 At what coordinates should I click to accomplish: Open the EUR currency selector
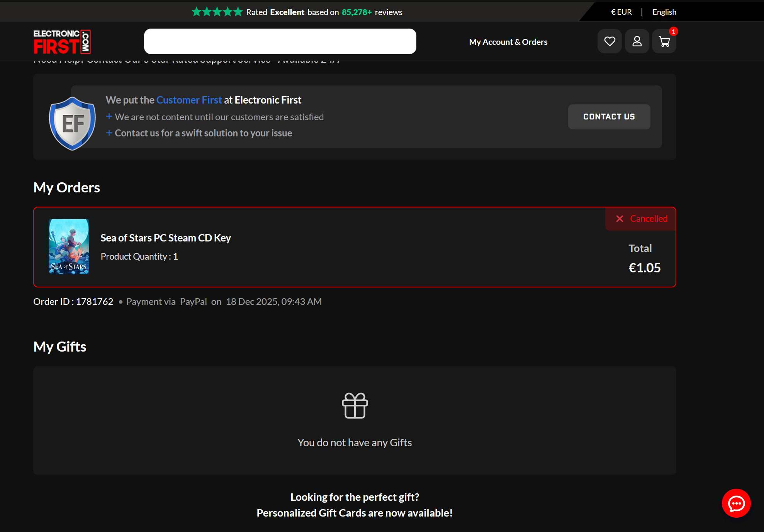pyautogui.click(x=621, y=12)
